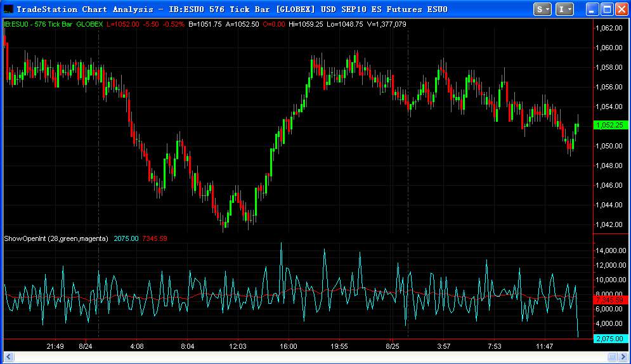This screenshot has height=364, width=631.
Task: Click the scrollbar thumb near the right end
Action: pyautogui.click(x=612, y=357)
